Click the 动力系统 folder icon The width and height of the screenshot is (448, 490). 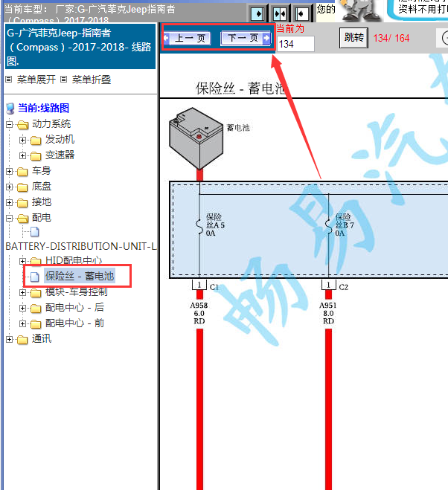22,125
